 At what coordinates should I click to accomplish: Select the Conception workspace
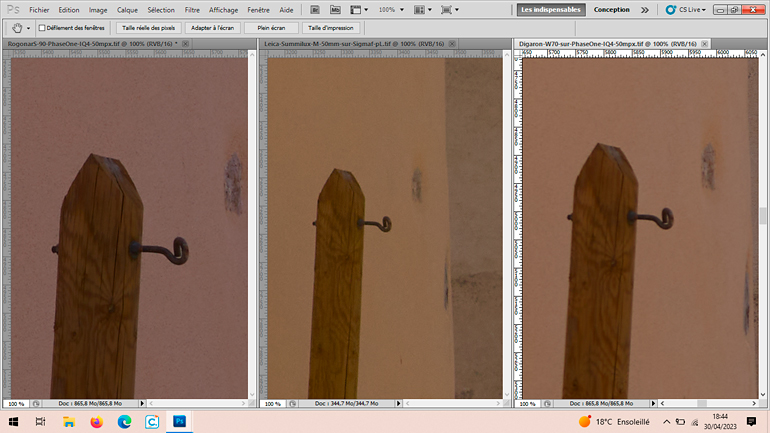611,10
